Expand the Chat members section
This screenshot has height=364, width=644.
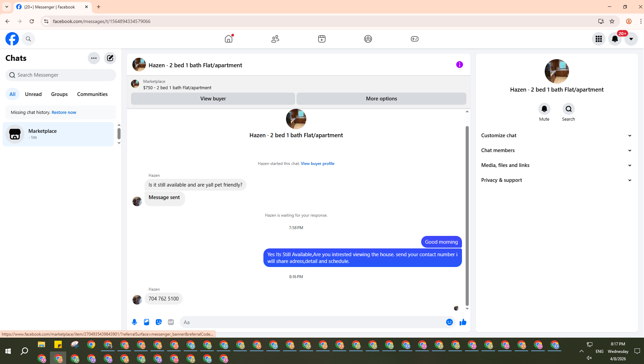(557, 150)
